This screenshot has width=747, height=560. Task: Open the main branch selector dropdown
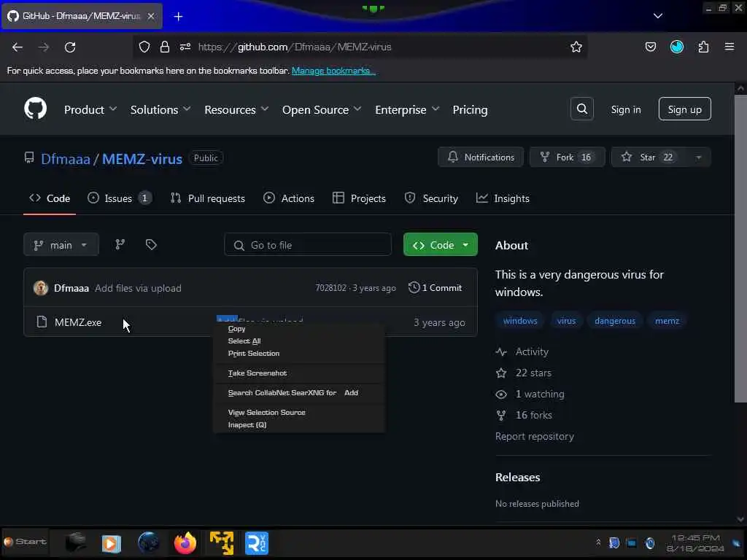pos(61,245)
